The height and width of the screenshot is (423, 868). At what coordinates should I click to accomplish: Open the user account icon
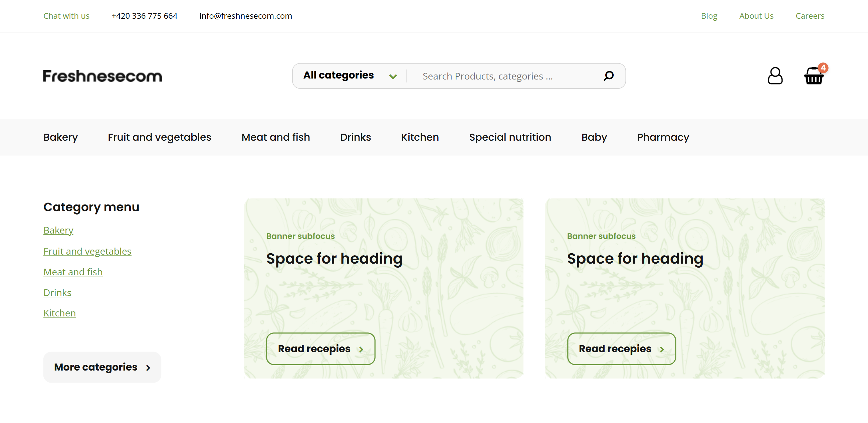pyautogui.click(x=775, y=76)
